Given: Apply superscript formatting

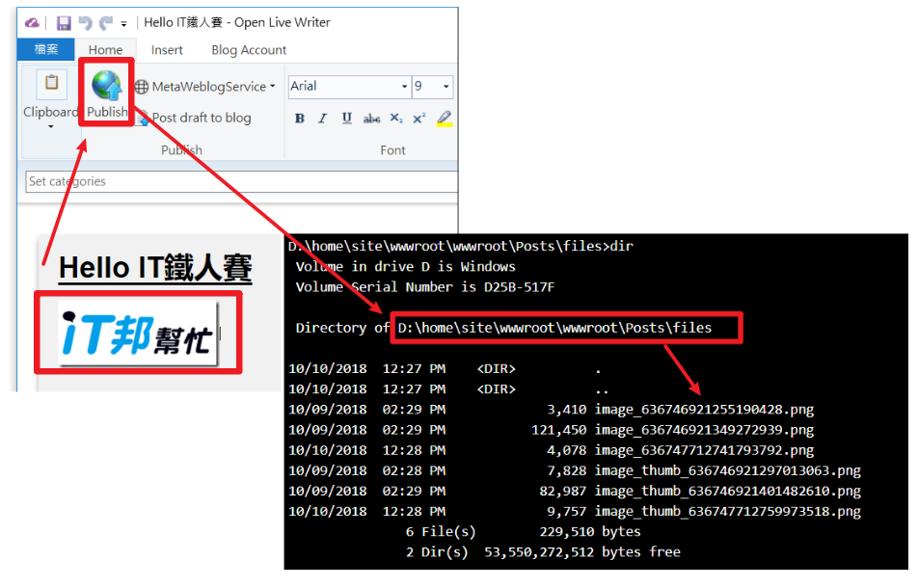Looking at the screenshot, I should click(x=419, y=119).
